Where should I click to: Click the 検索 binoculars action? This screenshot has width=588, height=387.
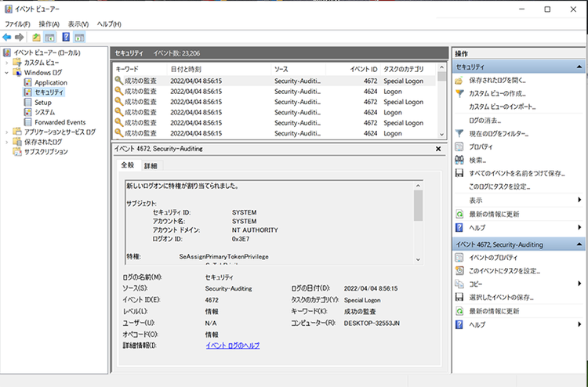pos(477,161)
